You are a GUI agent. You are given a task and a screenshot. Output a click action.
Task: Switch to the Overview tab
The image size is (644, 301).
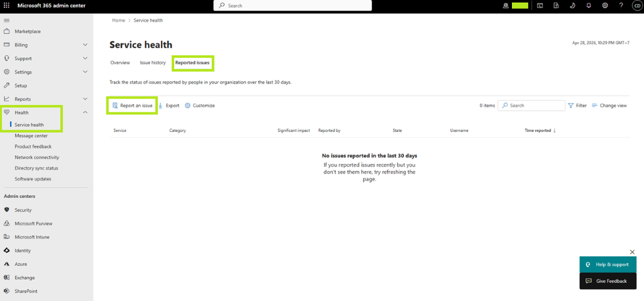pyautogui.click(x=120, y=63)
